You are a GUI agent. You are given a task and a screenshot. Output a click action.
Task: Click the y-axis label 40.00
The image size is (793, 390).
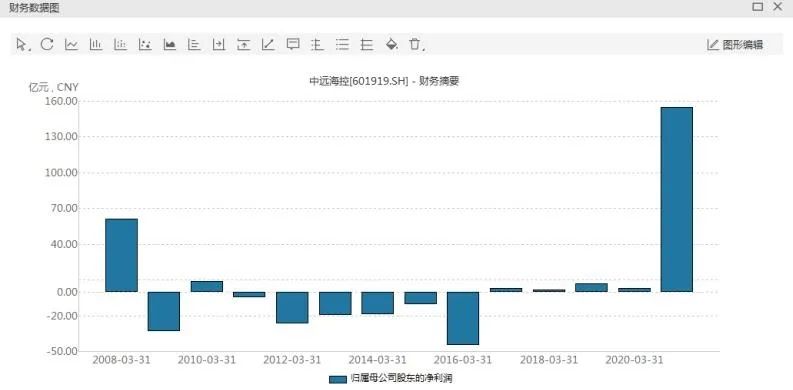64,244
